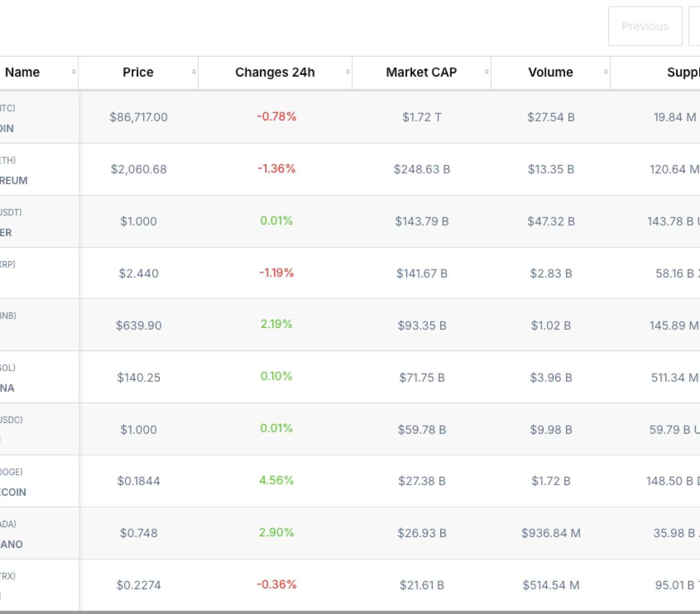Select the $13.35 B volume cell
Image resolution: width=700 pixels, height=614 pixels.
pyautogui.click(x=551, y=170)
